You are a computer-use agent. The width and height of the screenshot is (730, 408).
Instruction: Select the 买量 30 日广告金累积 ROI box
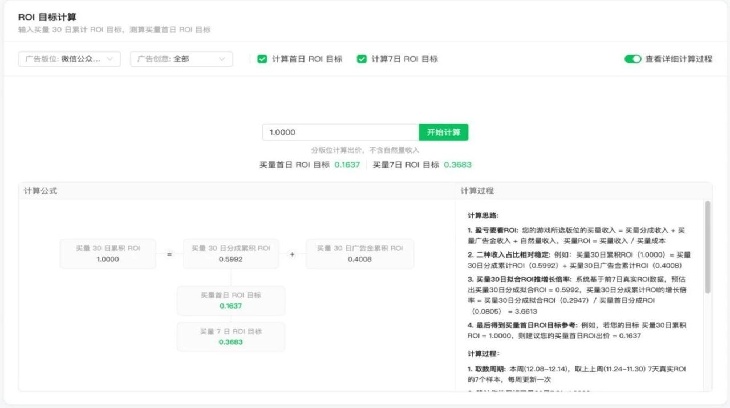click(359, 254)
